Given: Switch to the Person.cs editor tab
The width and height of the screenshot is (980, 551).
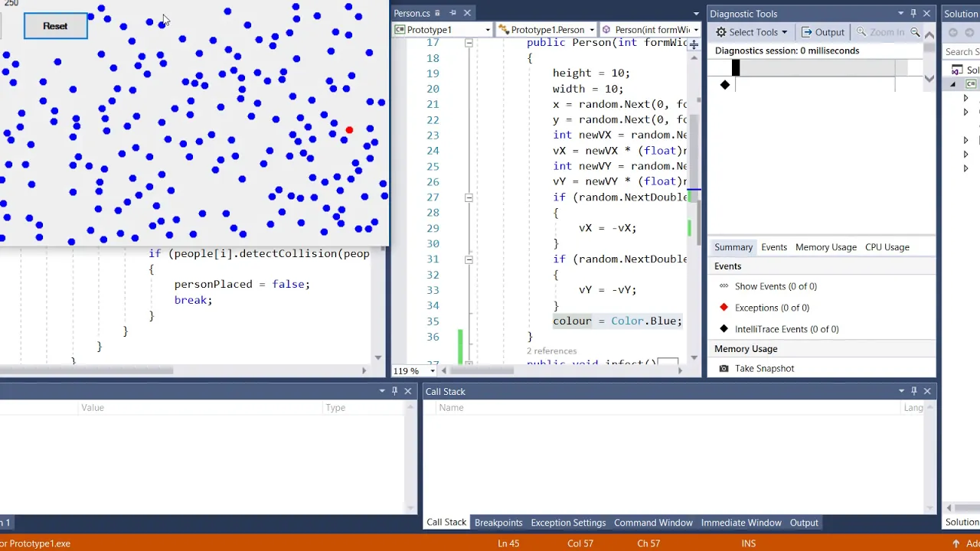Looking at the screenshot, I should [x=412, y=13].
